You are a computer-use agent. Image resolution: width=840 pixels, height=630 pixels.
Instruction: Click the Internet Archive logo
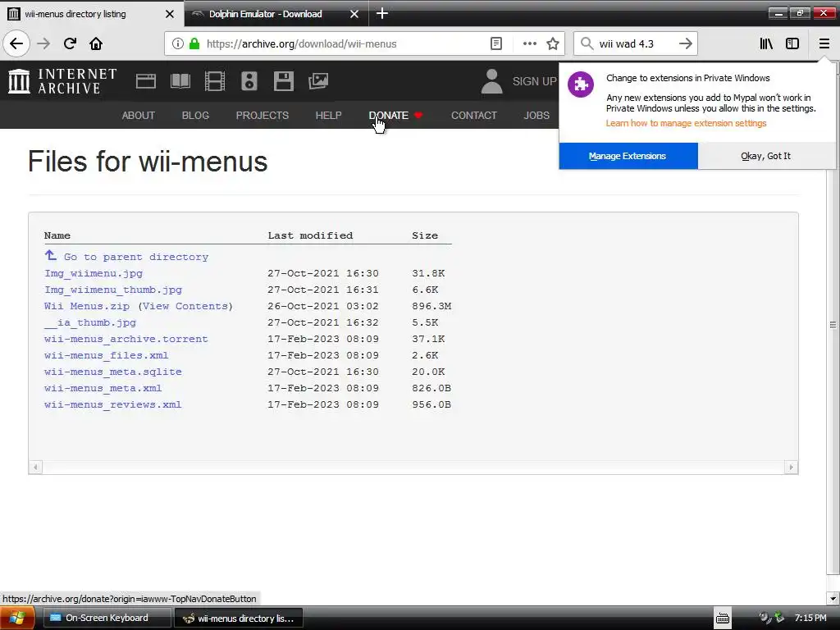62,81
